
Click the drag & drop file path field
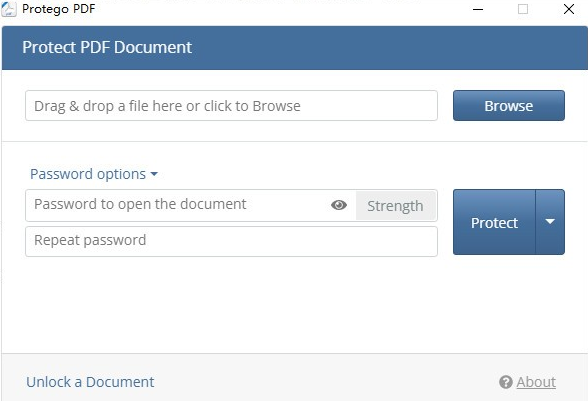[231, 106]
